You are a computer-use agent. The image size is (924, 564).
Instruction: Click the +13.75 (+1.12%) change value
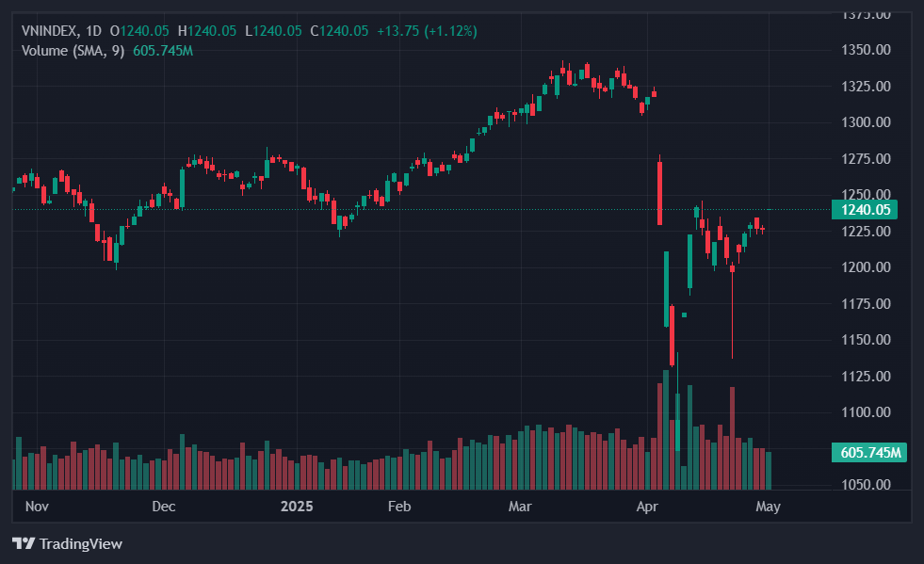428,31
